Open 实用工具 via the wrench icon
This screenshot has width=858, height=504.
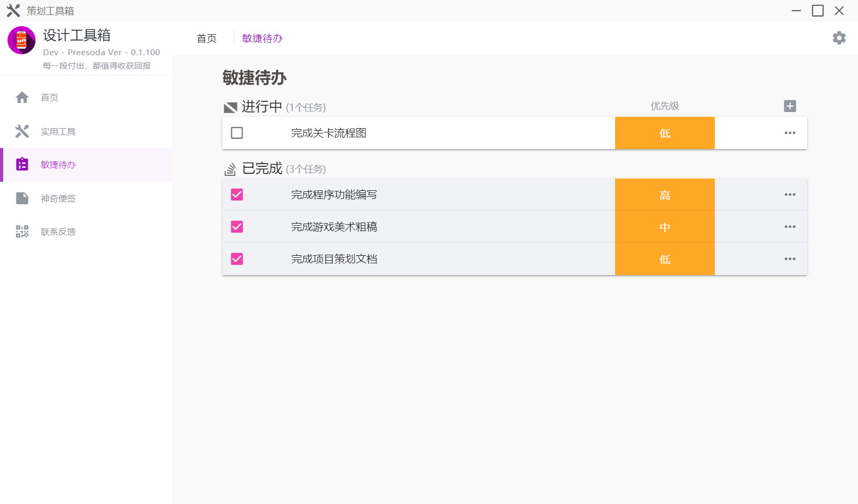click(x=22, y=131)
